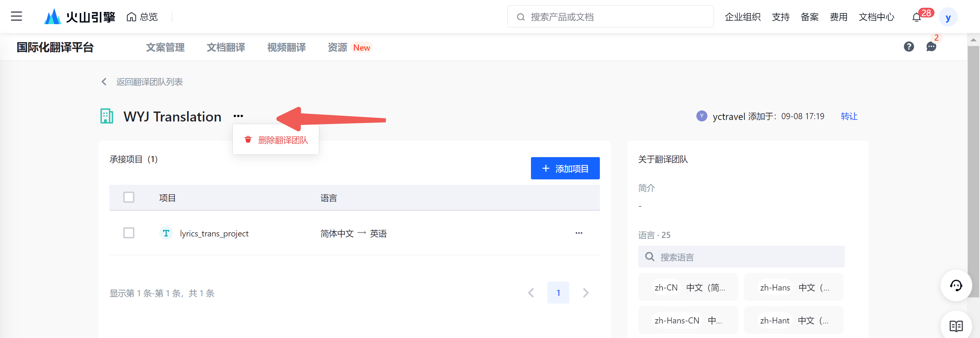Image resolution: width=980 pixels, height=338 pixels.
Task: Check the lyrics_trans_project row checkbox
Action: [x=129, y=233]
